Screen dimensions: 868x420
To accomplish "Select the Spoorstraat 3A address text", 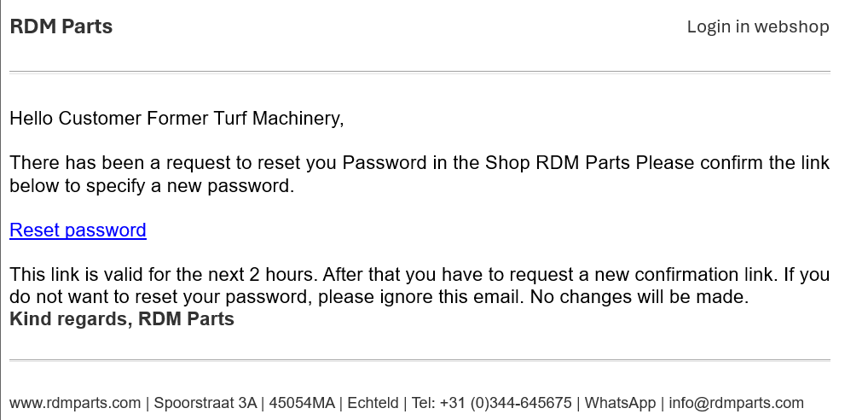I will tap(205, 403).
